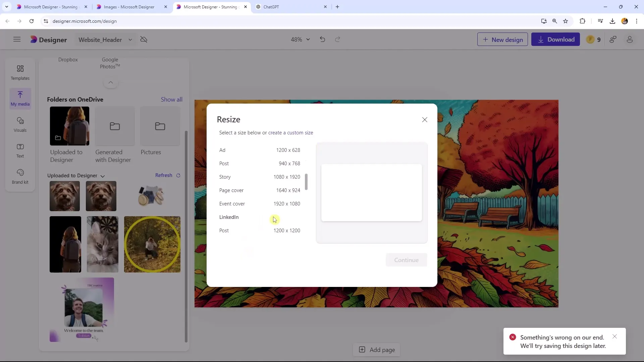644x362 pixels.
Task: Select the Story 1080 x 1920 size
Action: pyautogui.click(x=260, y=177)
